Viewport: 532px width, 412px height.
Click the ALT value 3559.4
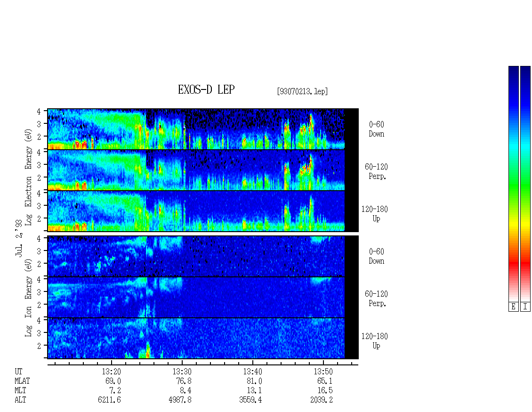pos(251,400)
